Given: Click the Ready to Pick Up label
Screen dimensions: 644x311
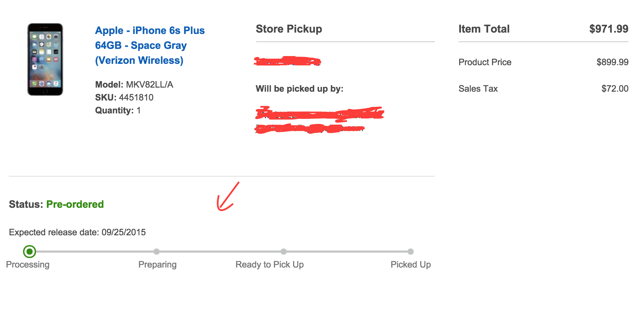Looking at the screenshot, I should [269, 265].
